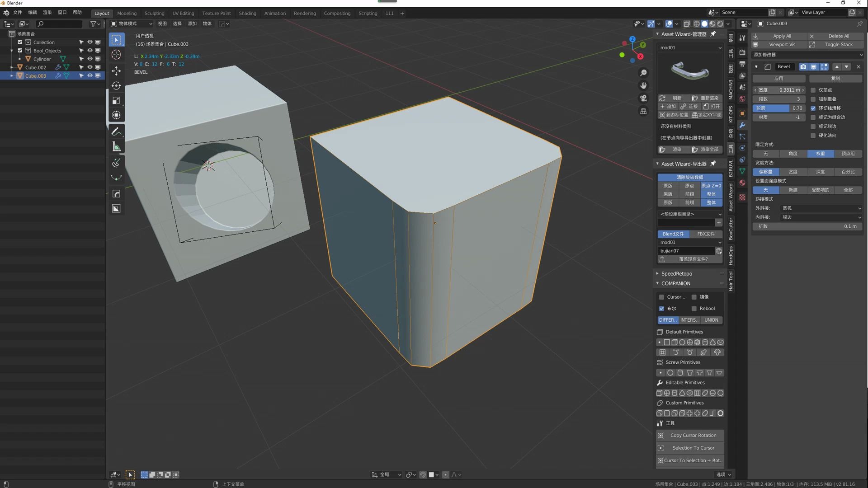The width and height of the screenshot is (868, 488).
Task: Click the zoom view magnifier gizmo
Action: [643, 73]
